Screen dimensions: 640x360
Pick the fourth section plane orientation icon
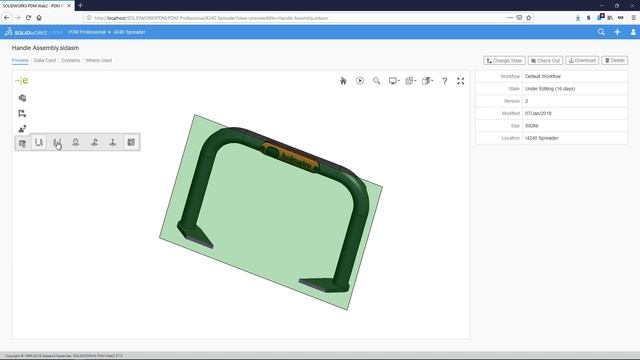76,142
